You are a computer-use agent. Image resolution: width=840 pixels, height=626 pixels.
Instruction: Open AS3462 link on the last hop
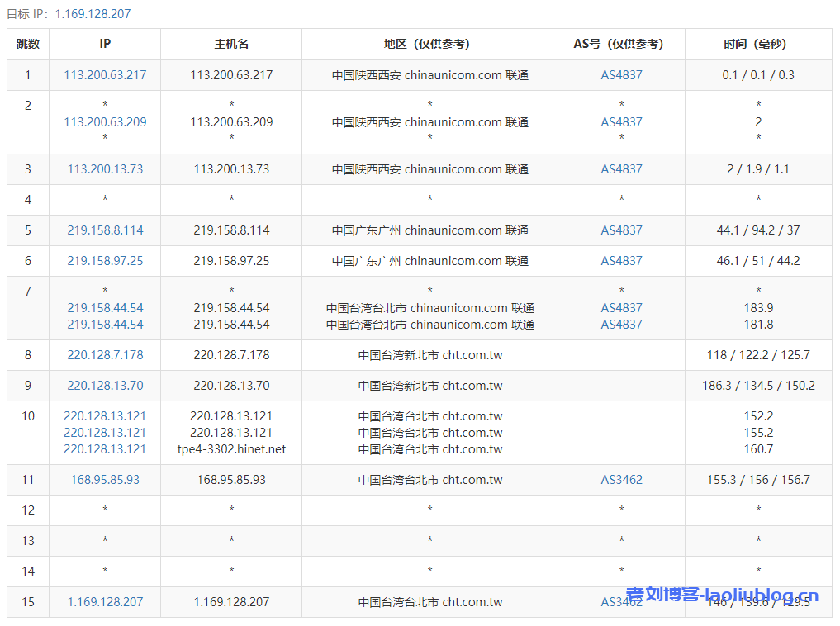(621, 602)
